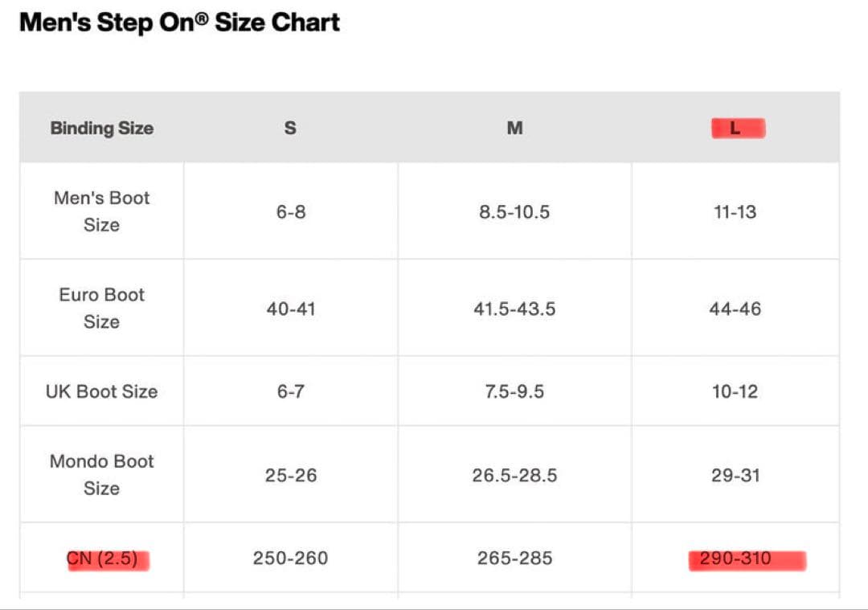Image resolution: width=868 pixels, height=610 pixels.
Task: Select the Men's Boot Size row label
Action: (x=102, y=211)
